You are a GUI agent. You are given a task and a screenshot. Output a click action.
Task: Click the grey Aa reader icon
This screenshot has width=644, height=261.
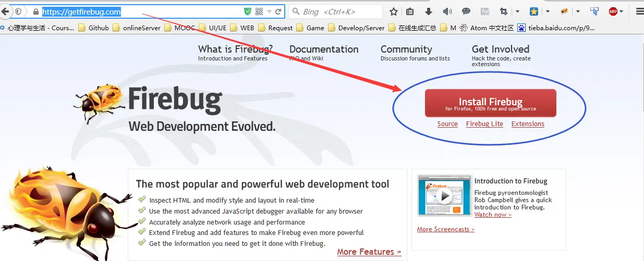[485, 11]
